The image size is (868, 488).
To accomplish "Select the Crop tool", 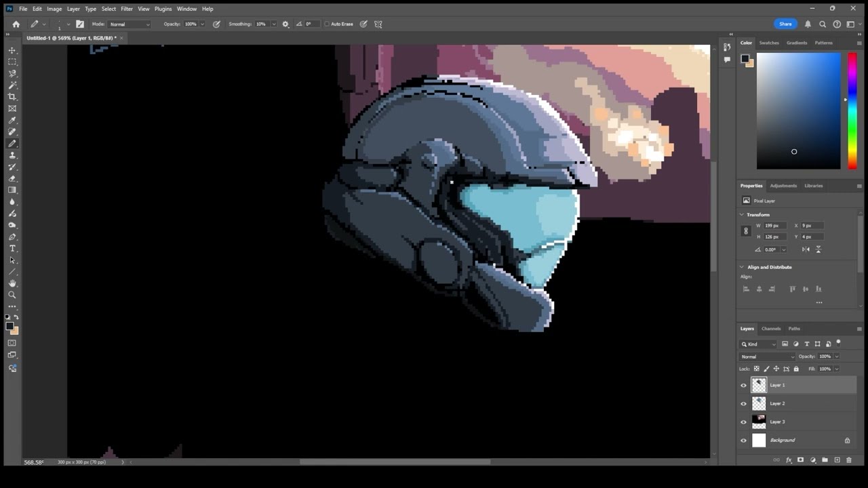I will [12, 97].
